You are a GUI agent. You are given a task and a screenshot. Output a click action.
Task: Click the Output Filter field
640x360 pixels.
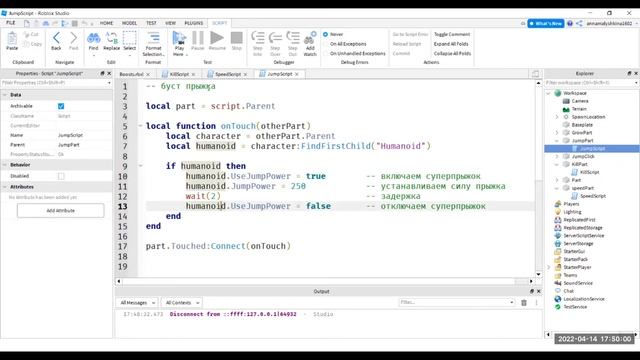(456, 302)
